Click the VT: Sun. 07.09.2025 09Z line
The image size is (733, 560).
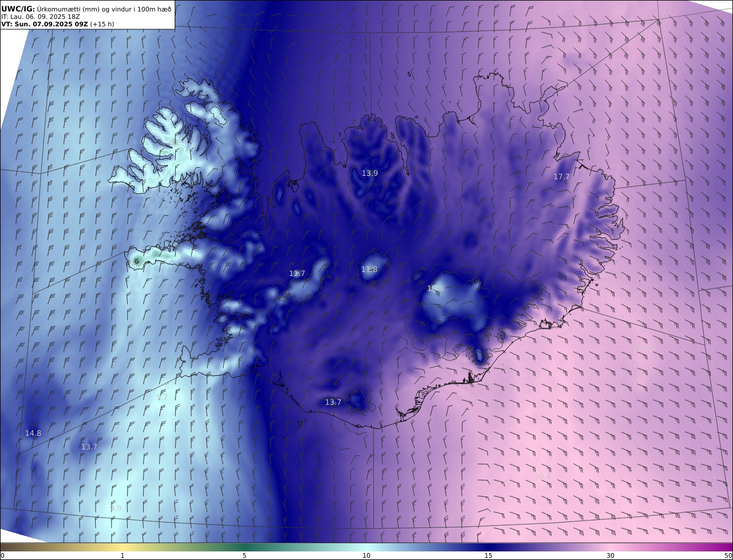click(58, 24)
